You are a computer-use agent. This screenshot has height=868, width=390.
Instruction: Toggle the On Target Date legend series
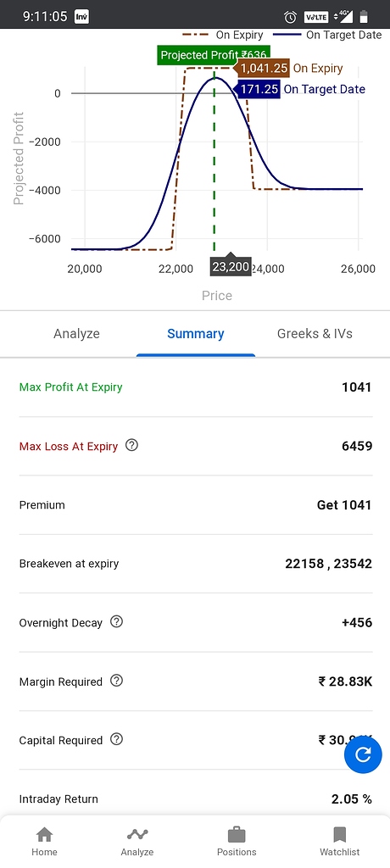[327, 35]
